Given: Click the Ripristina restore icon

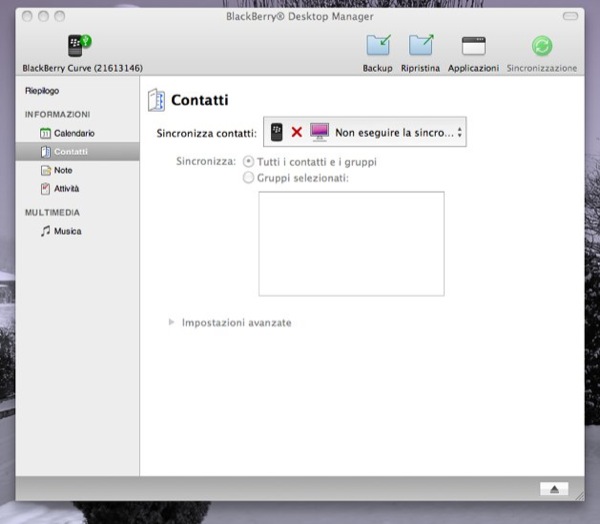Looking at the screenshot, I should pyautogui.click(x=421, y=45).
